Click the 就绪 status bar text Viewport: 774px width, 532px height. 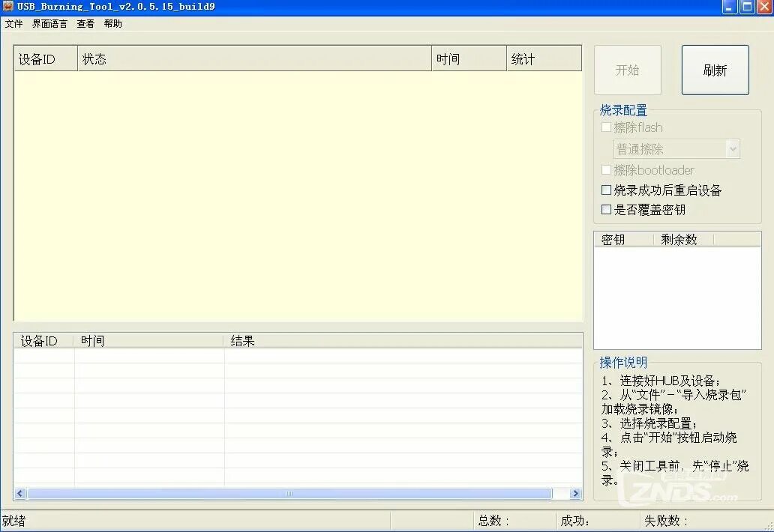tap(13, 521)
